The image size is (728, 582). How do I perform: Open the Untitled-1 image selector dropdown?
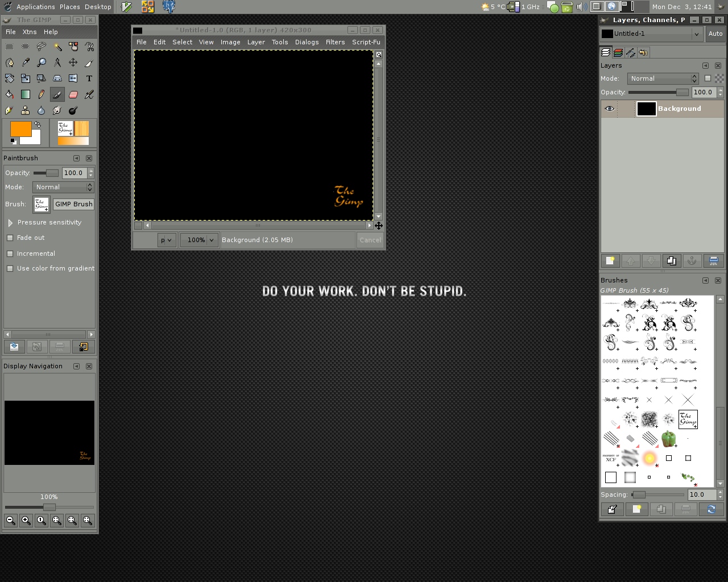(x=652, y=34)
